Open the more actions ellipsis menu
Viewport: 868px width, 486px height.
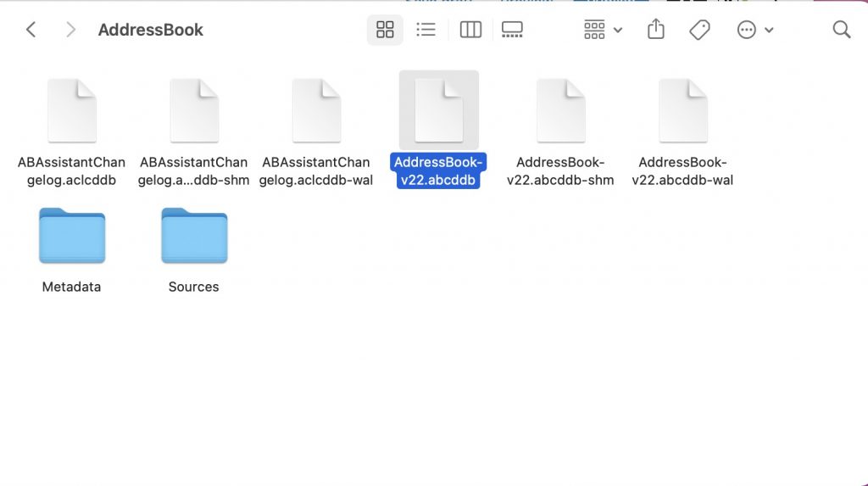(x=754, y=30)
